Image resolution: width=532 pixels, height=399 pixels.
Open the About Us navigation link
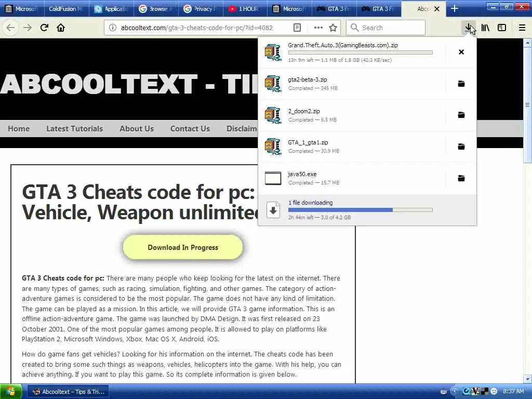pyautogui.click(x=137, y=129)
